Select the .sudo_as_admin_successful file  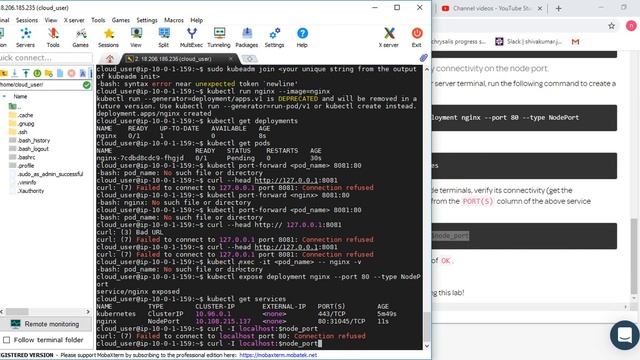point(46,174)
